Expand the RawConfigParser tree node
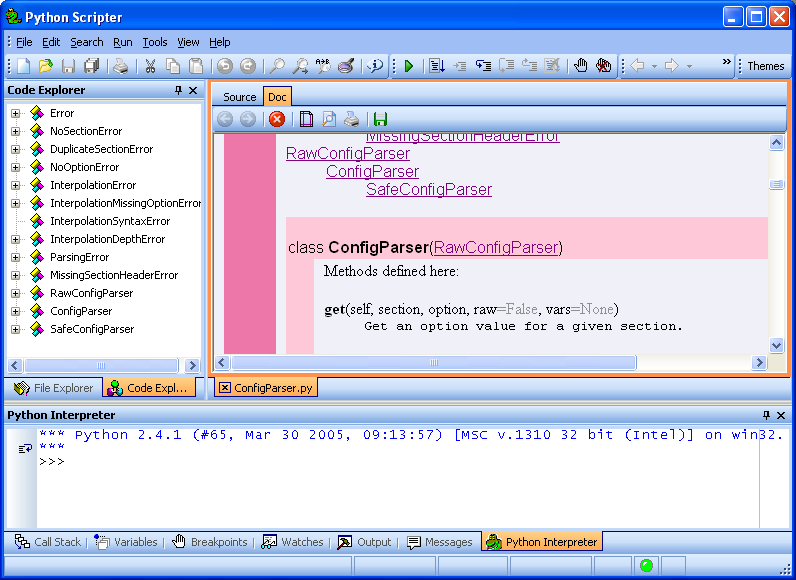The width and height of the screenshot is (796, 580). coord(15,293)
